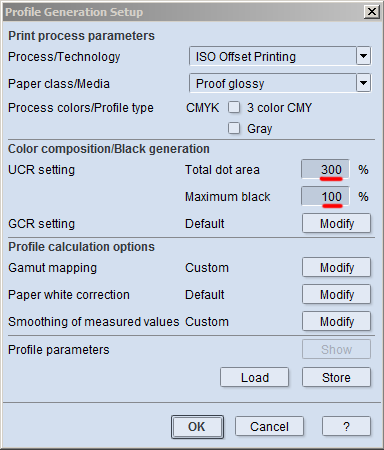384x450 pixels.
Task: Modify the Gamut mapping option
Action: (x=336, y=267)
